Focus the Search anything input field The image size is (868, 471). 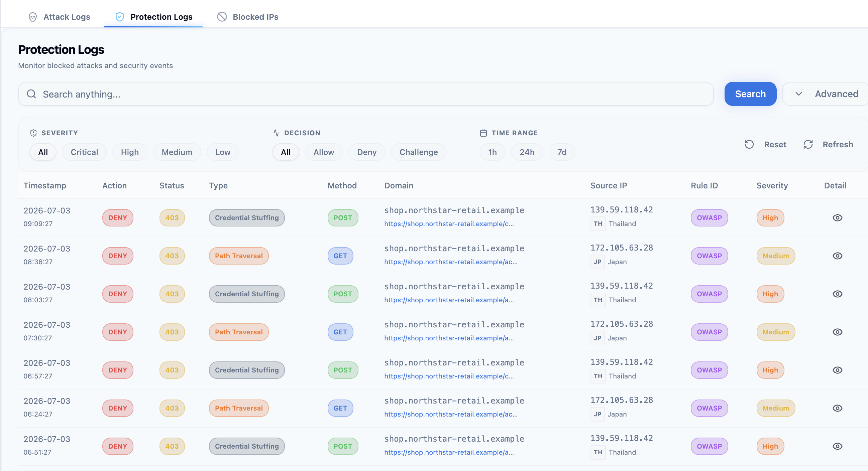click(x=366, y=94)
